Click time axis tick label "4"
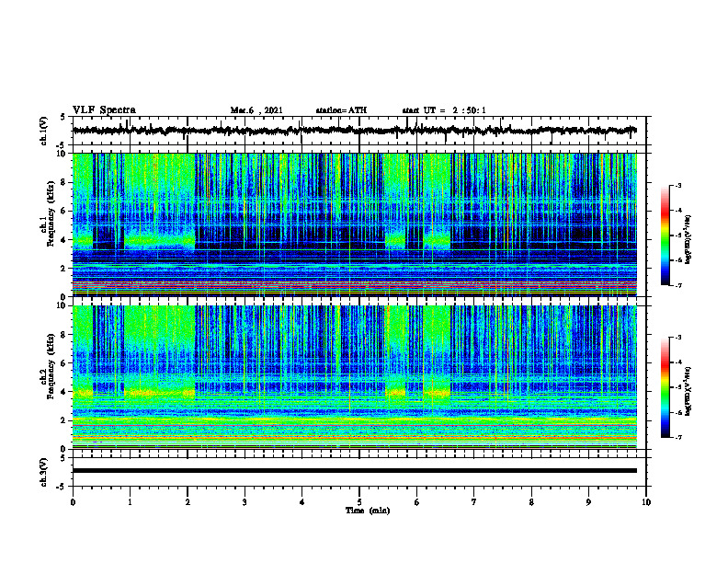This screenshot has width=728, height=563. [x=302, y=502]
